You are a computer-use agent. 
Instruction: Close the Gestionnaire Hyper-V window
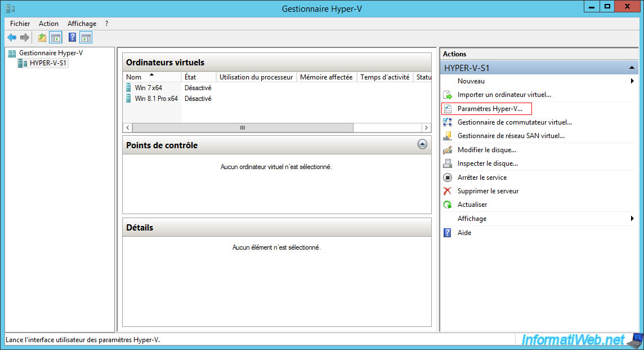[627, 7]
